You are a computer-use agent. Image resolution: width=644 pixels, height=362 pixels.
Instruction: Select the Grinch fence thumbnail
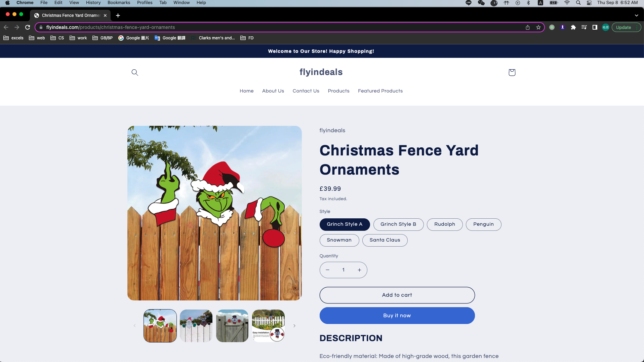click(x=160, y=326)
